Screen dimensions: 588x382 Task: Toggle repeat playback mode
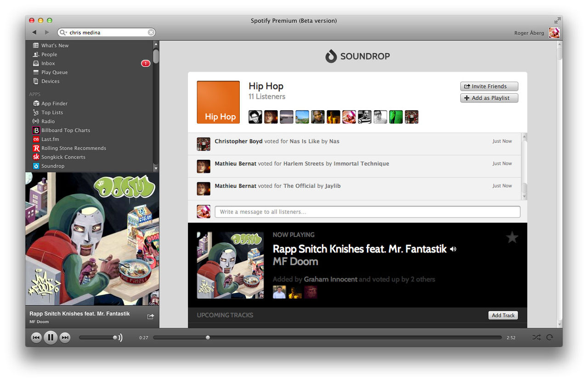[549, 337]
